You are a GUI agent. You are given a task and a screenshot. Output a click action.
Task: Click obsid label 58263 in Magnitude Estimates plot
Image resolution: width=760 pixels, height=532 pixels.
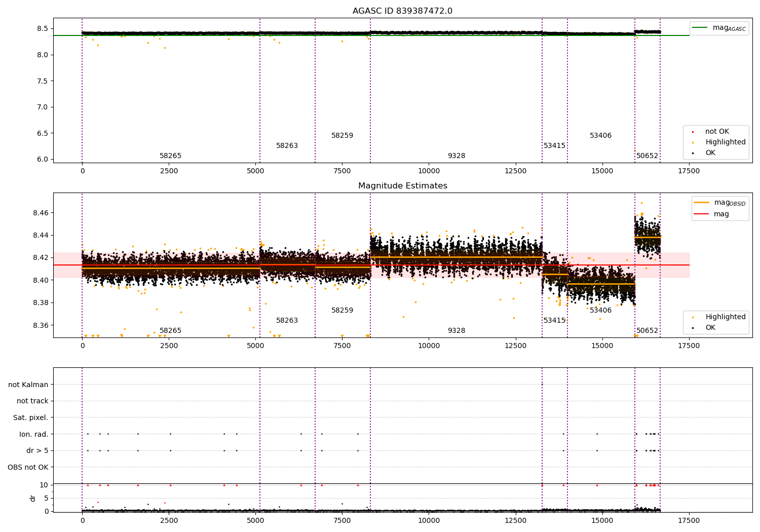pos(287,321)
